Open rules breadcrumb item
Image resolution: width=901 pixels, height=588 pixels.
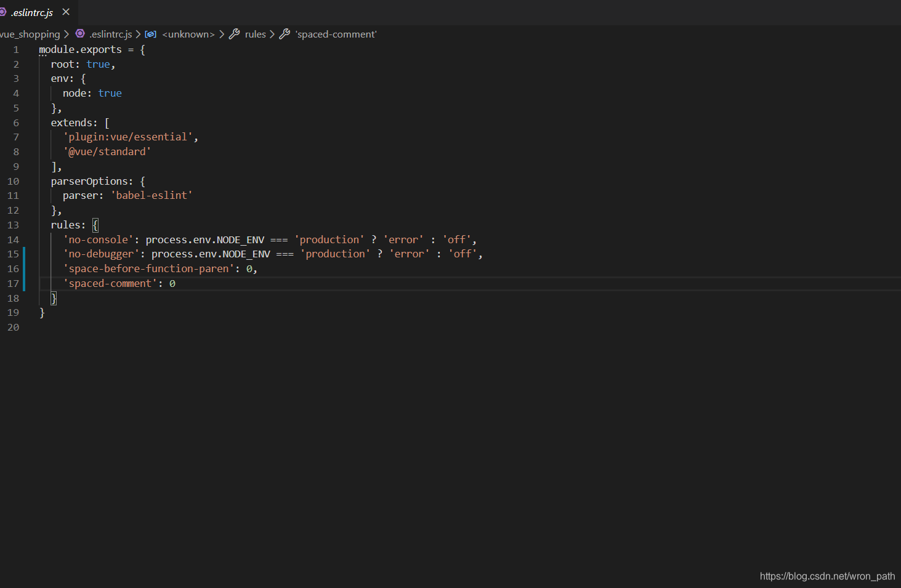(x=255, y=34)
